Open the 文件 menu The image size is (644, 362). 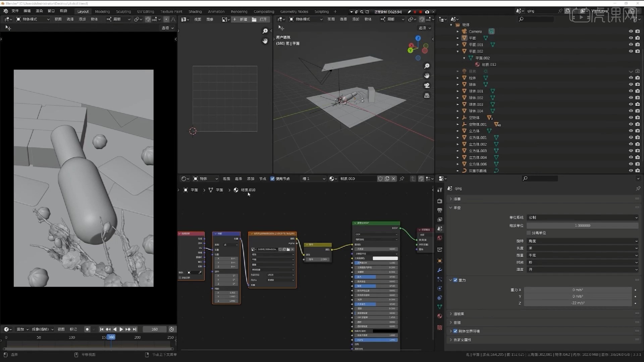point(15,11)
